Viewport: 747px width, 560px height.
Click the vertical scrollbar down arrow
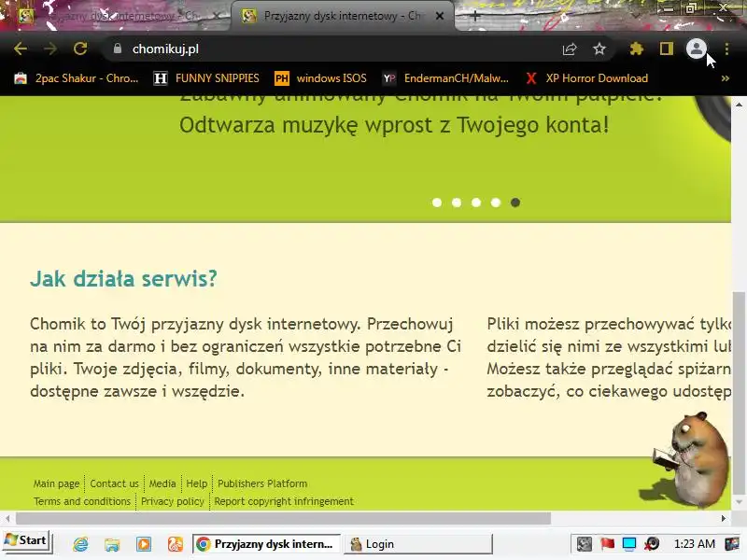coord(739,502)
